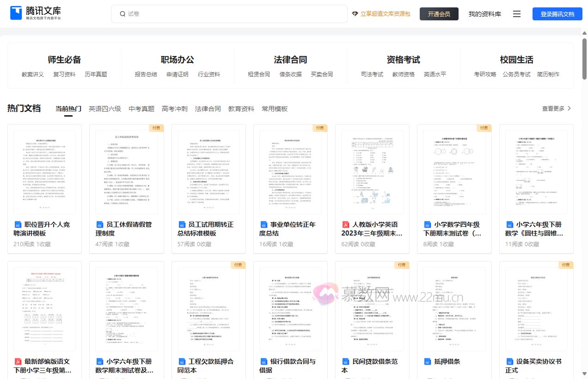This screenshot has height=379, width=588.
Task: Open the hamburger menu icon
Action: (517, 14)
